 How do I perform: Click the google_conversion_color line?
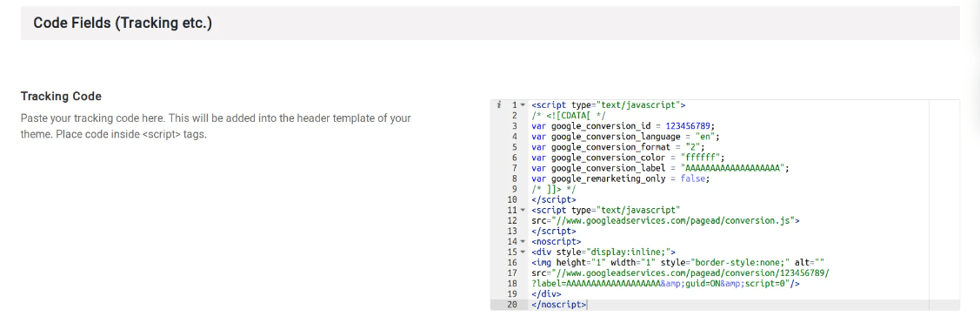point(628,158)
